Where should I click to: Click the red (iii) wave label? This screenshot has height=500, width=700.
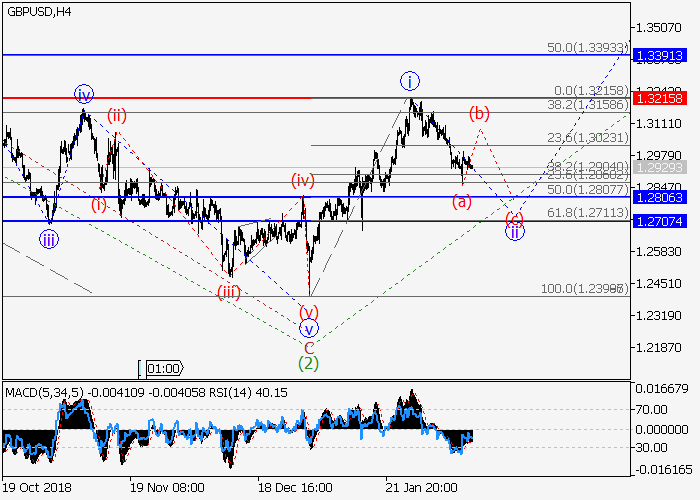coord(229,292)
